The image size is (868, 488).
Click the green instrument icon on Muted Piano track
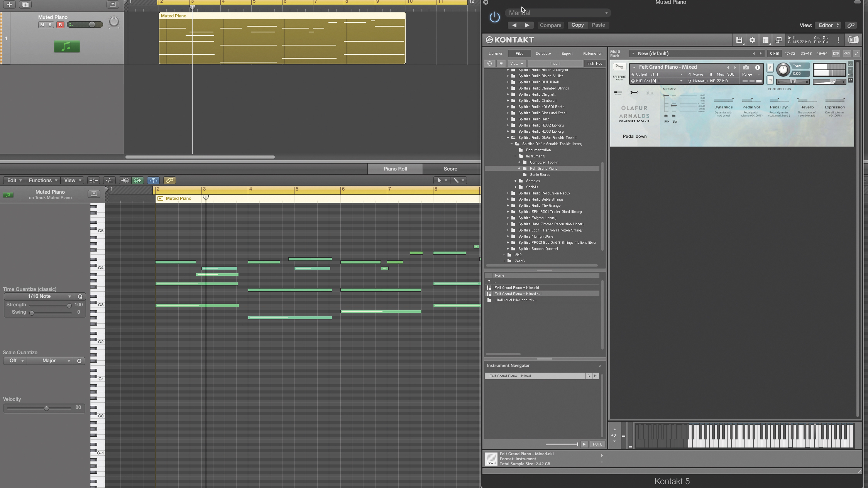click(x=67, y=47)
